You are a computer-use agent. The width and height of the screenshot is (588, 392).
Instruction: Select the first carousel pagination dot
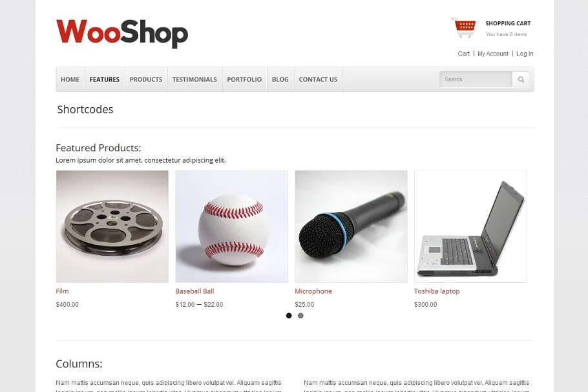click(289, 316)
